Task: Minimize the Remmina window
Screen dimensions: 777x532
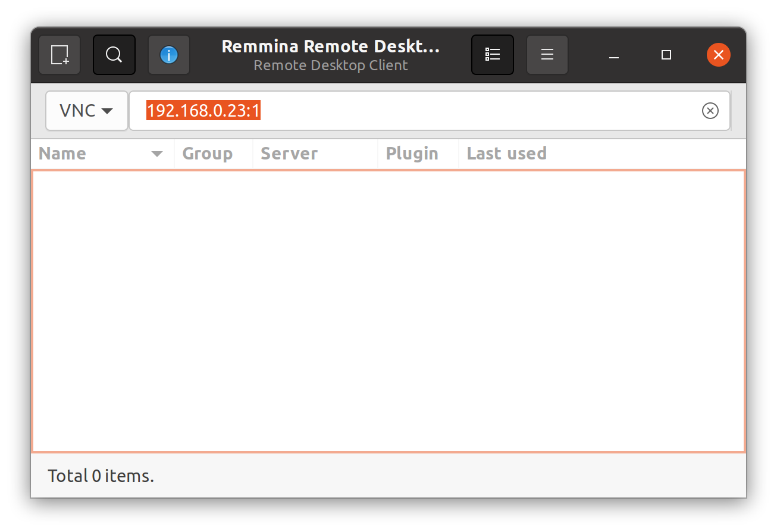Action: coord(614,55)
